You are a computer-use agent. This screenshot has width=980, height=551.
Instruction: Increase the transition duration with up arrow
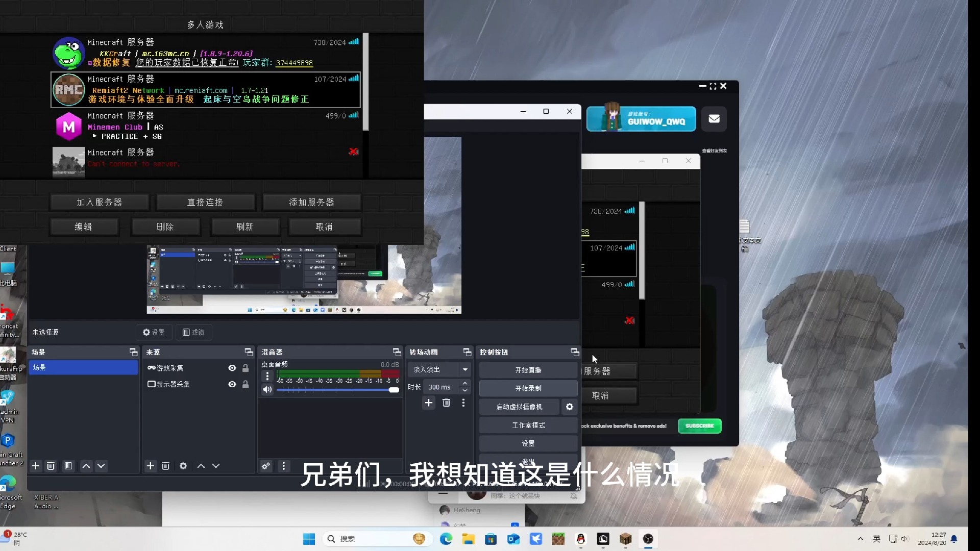[464, 383]
